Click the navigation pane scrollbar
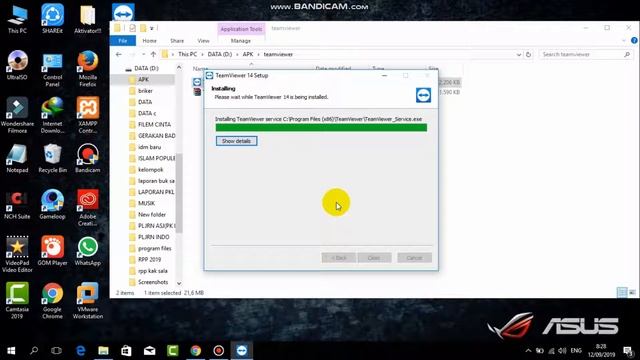640x360 pixels. [x=179, y=192]
